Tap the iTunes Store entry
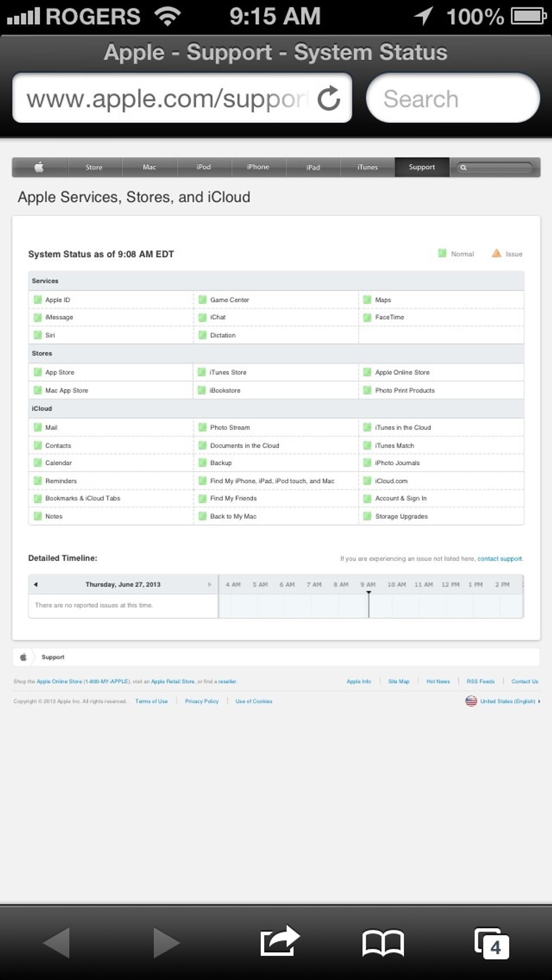This screenshot has height=980, width=552. click(228, 372)
